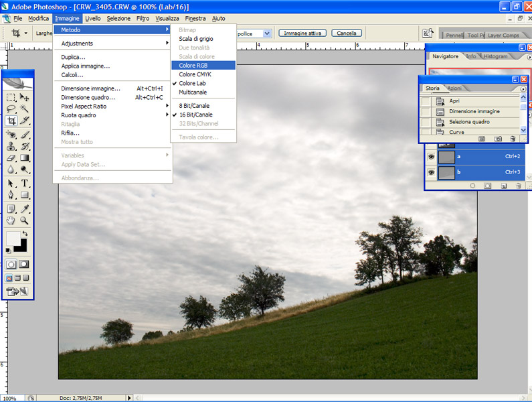The width and height of the screenshot is (532, 402).
Task: Select the Crop tool in the toolbox
Action: click(11, 121)
